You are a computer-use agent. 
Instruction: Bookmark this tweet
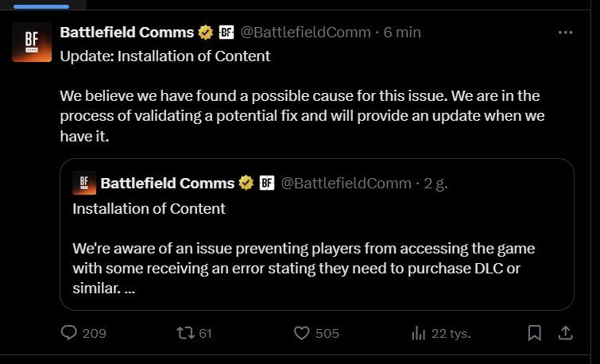point(535,333)
